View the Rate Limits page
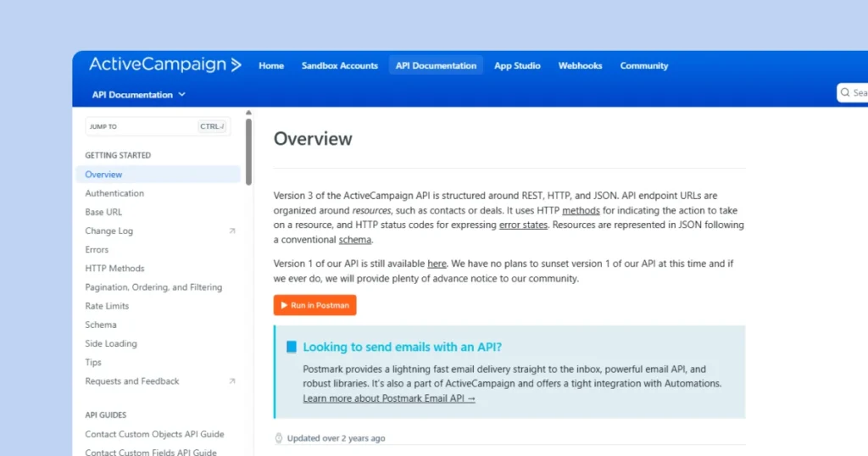Screen dimensions: 868x456 point(107,306)
